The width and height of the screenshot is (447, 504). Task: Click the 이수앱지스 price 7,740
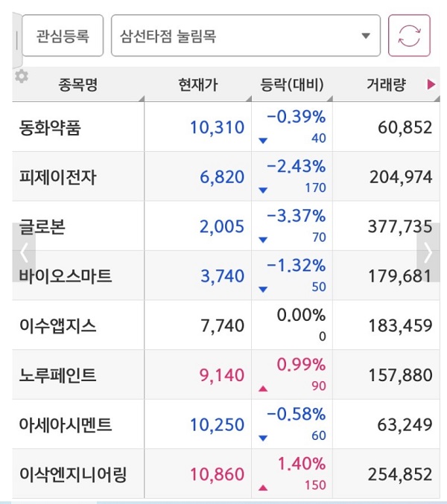point(223,325)
